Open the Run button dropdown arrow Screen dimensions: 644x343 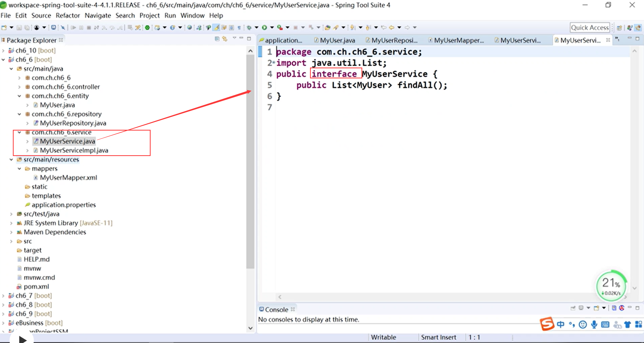[x=272, y=27]
